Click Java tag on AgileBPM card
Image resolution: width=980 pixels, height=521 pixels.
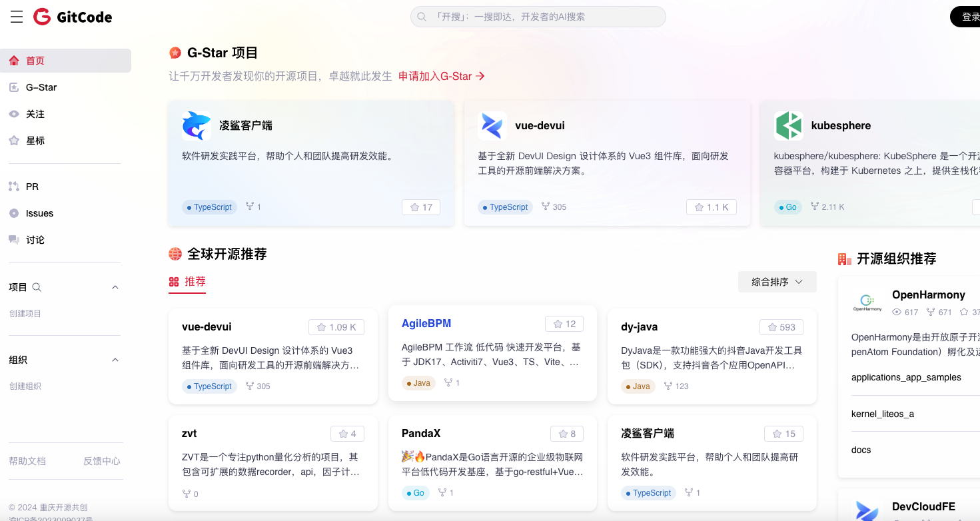(418, 383)
